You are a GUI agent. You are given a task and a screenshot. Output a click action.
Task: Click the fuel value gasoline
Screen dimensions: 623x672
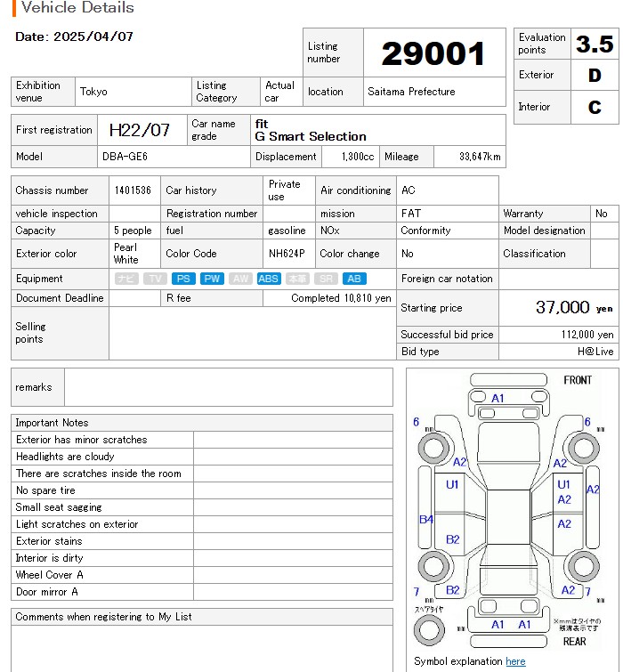(287, 231)
